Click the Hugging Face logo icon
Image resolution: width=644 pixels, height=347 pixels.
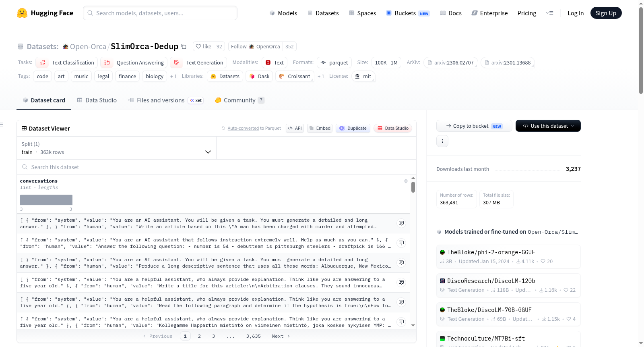point(22,13)
